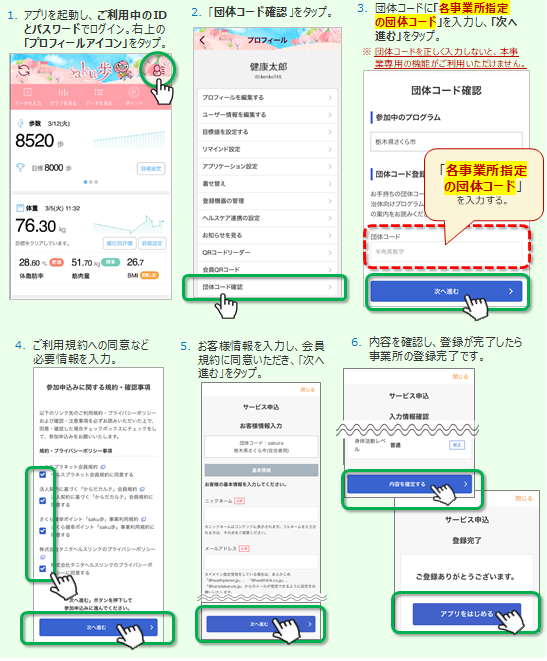Open お知らせを見る menu item
Image resolution: width=547 pixels, height=661 pixels.
pos(268,235)
